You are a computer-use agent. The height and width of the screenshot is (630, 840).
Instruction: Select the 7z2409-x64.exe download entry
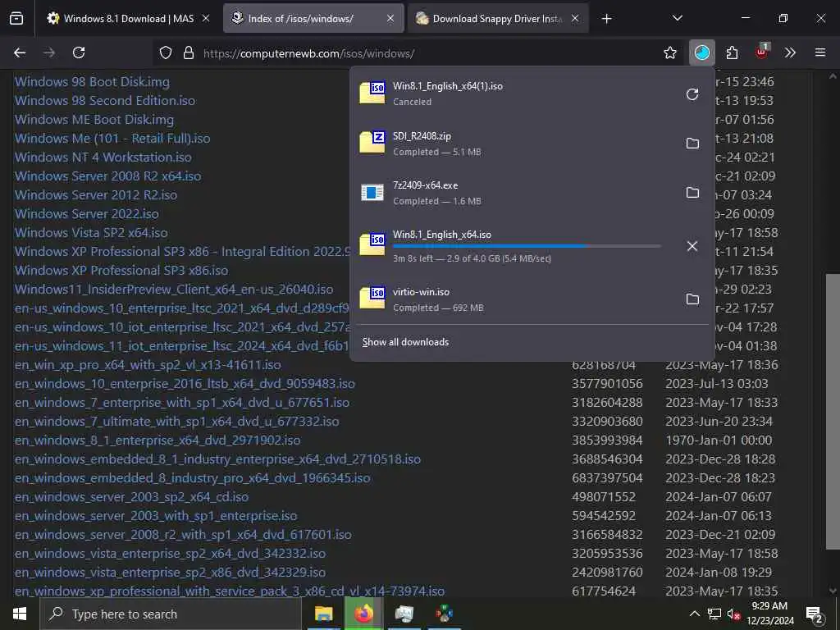(x=514, y=193)
